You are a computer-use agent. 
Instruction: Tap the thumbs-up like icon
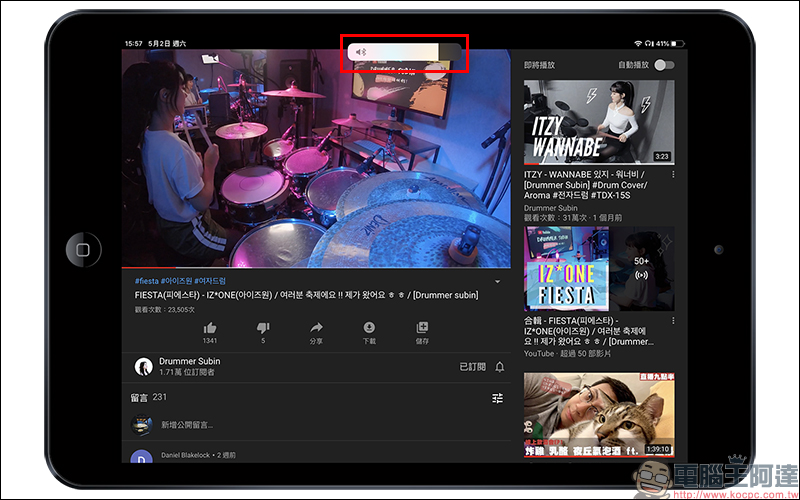tap(210, 328)
